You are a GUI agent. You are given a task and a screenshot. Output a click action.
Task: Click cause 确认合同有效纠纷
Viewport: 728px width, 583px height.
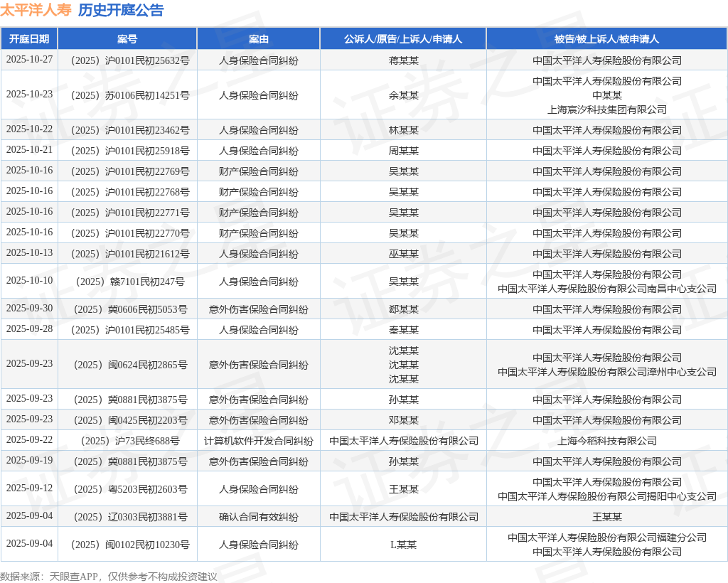pyautogui.click(x=259, y=517)
